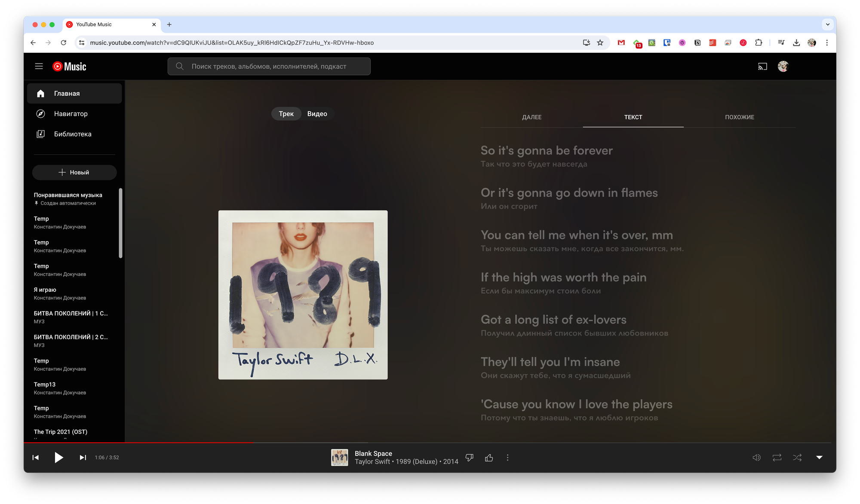Click the Новый playlist button
Image resolution: width=860 pixels, height=504 pixels.
click(74, 172)
